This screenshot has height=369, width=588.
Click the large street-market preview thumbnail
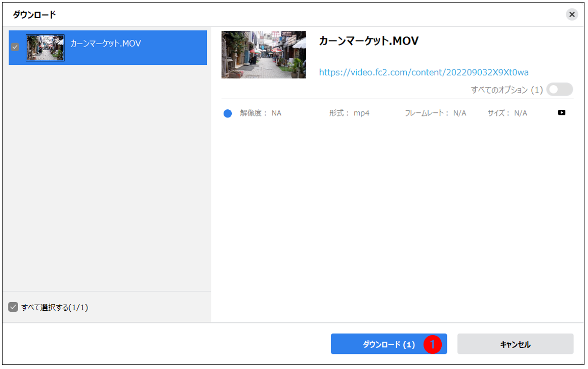(x=263, y=55)
